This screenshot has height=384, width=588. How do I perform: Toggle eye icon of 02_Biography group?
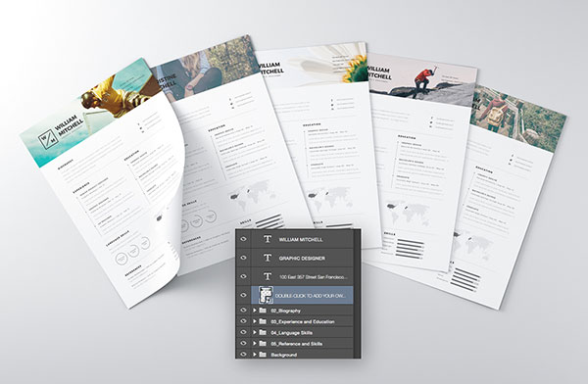point(243,311)
